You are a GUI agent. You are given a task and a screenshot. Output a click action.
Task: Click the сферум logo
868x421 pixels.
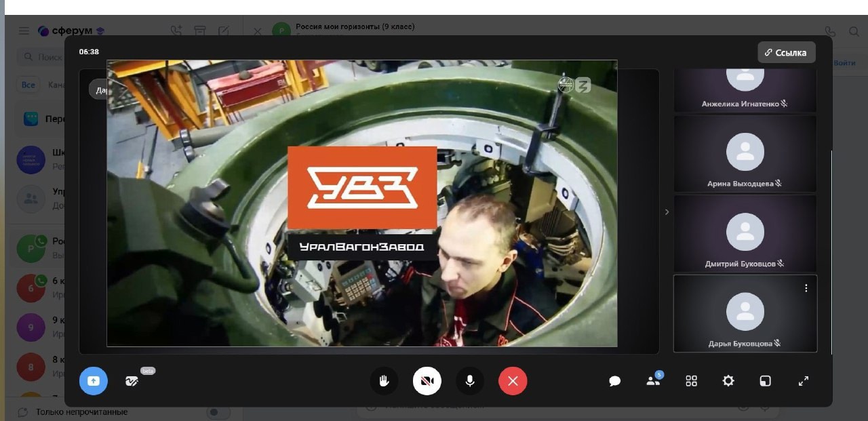tap(71, 31)
